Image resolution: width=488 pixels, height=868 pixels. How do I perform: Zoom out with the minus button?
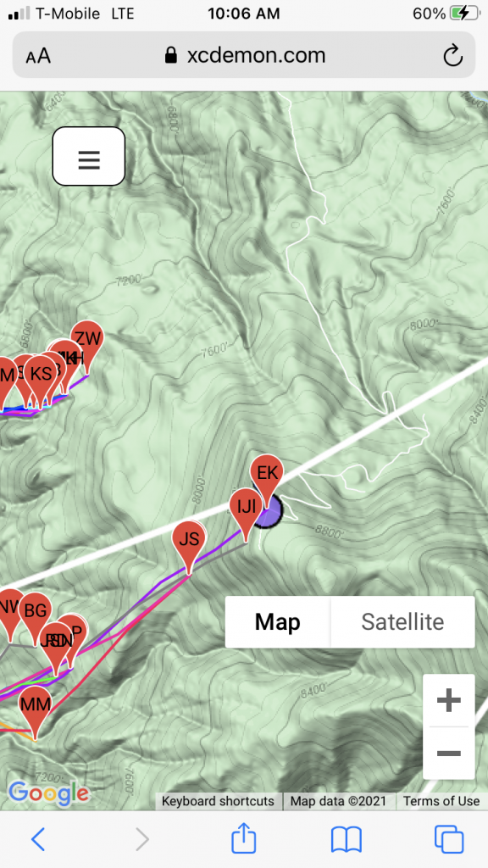point(449,753)
